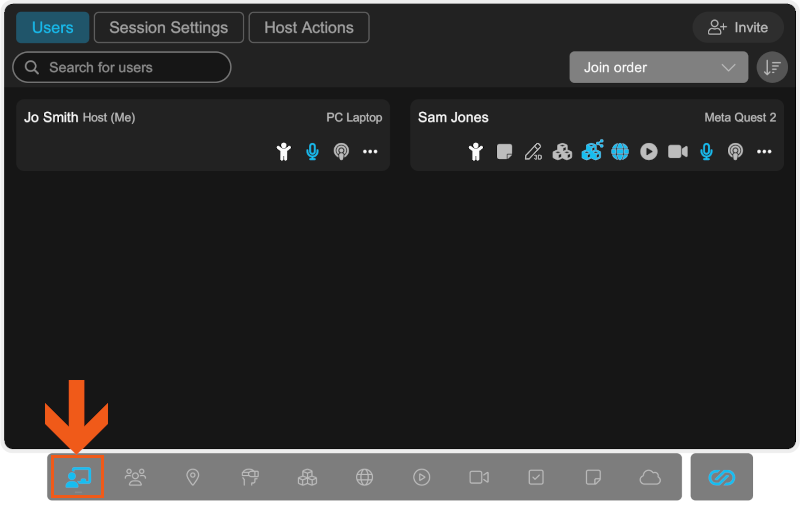Screen dimensions: 800x507
Task: Click the Search for users field
Action: pos(122,67)
